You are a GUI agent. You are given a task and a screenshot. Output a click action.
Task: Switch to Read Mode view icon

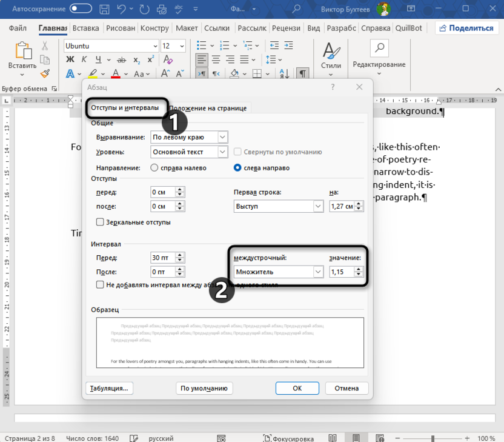[x=332, y=438]
